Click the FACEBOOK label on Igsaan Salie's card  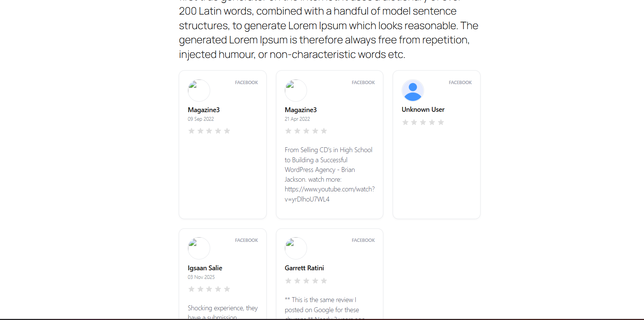pyautogui.click(x=246, y=240)
